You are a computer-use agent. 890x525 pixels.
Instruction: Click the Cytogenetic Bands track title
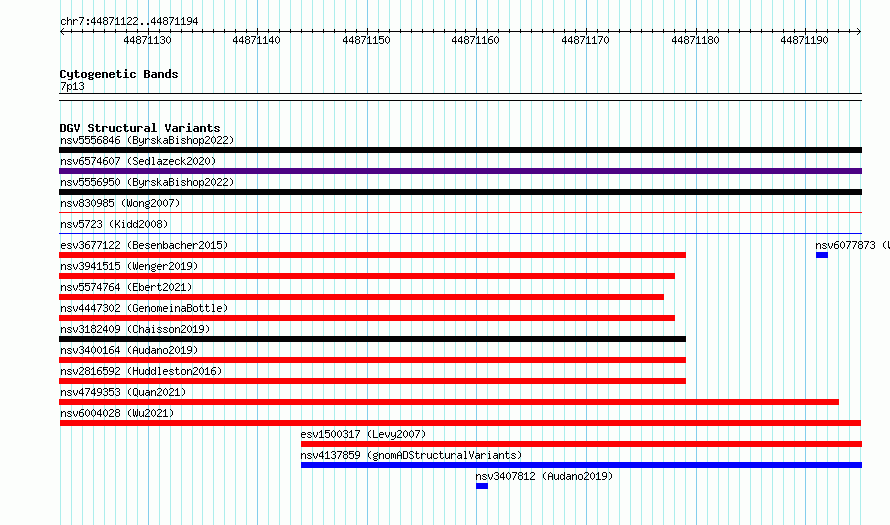(x=119, y=74)
